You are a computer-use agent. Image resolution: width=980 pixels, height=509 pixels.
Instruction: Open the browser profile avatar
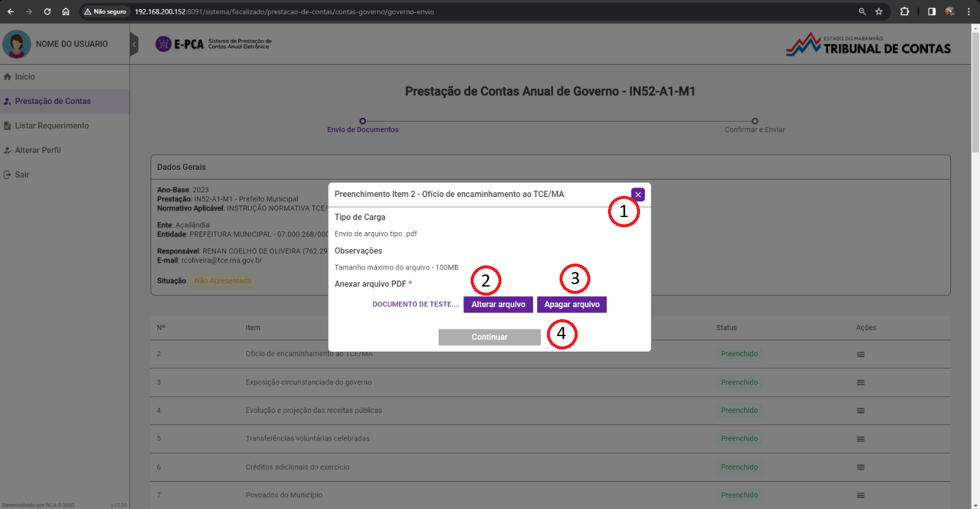(x=950, y=11)
